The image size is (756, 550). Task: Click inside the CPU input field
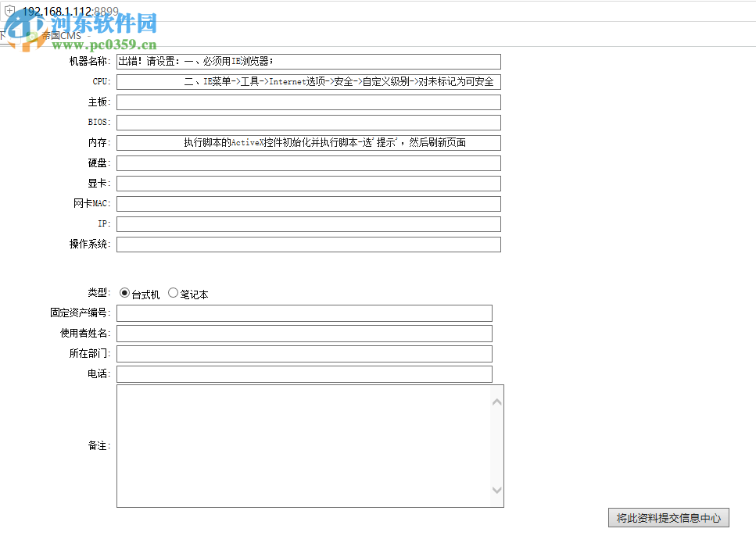click(x=309, y=81)
